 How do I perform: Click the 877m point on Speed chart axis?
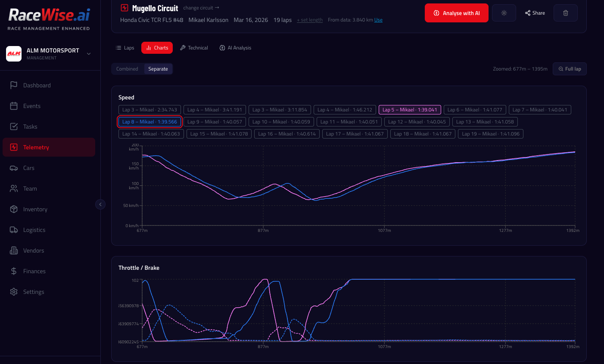[x=263, y=230]
